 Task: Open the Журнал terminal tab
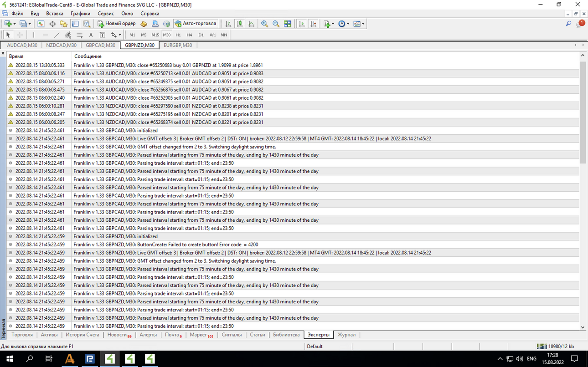point(346,335)
